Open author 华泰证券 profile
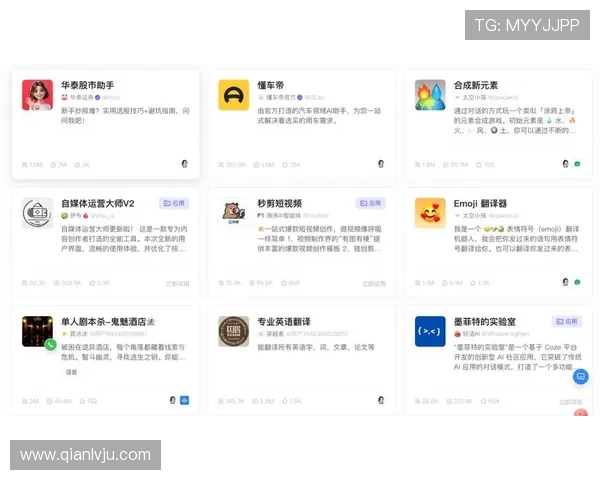Screen dimensions: 600x480 tap(82, 97)
